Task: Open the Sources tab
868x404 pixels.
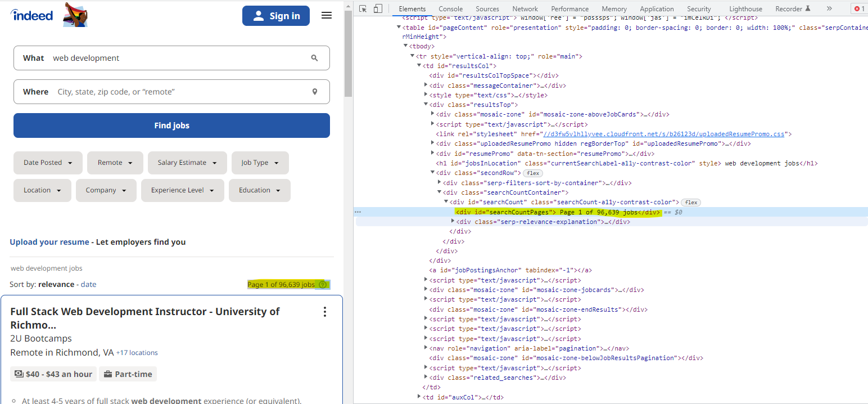Action: [x=487, y=9]
